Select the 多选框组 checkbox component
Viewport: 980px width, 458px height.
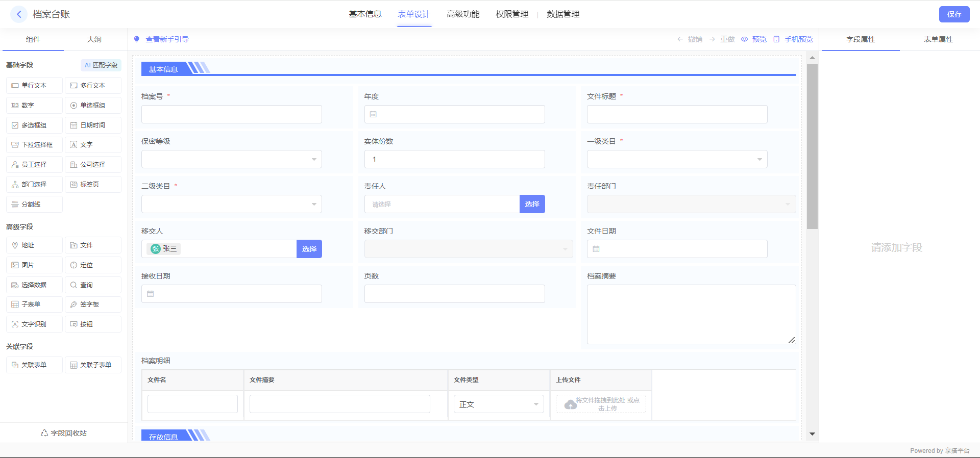point(34,125)
